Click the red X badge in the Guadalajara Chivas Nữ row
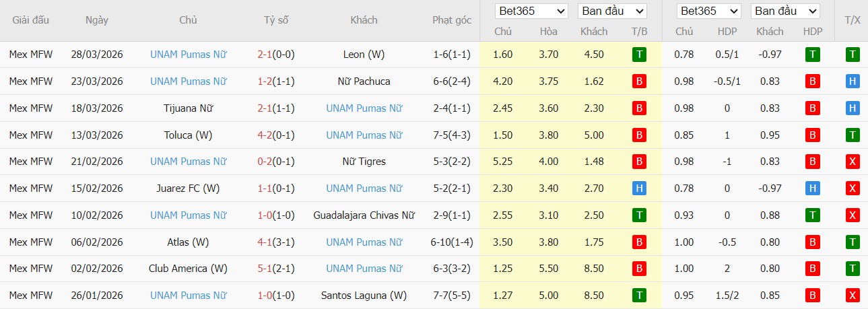This screenshot has height=309, width=868. pos(853,215)
